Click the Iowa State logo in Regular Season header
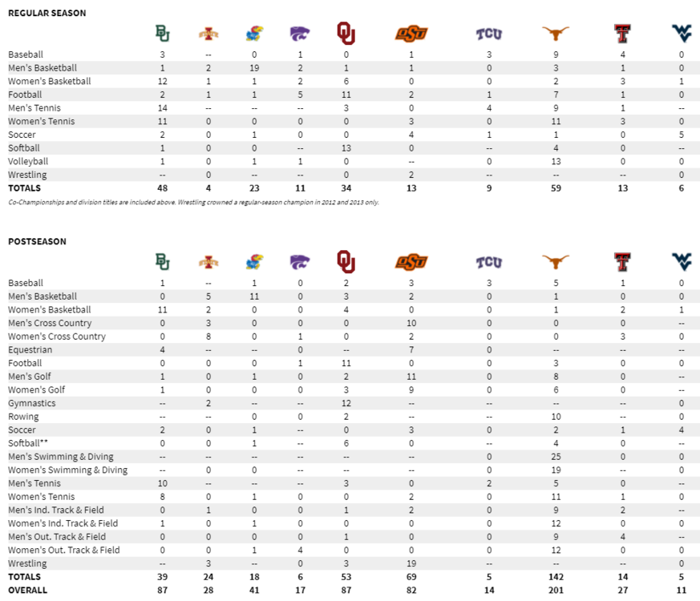The height and width of the screenshot is (601, 700). click(x=207, y=34)
